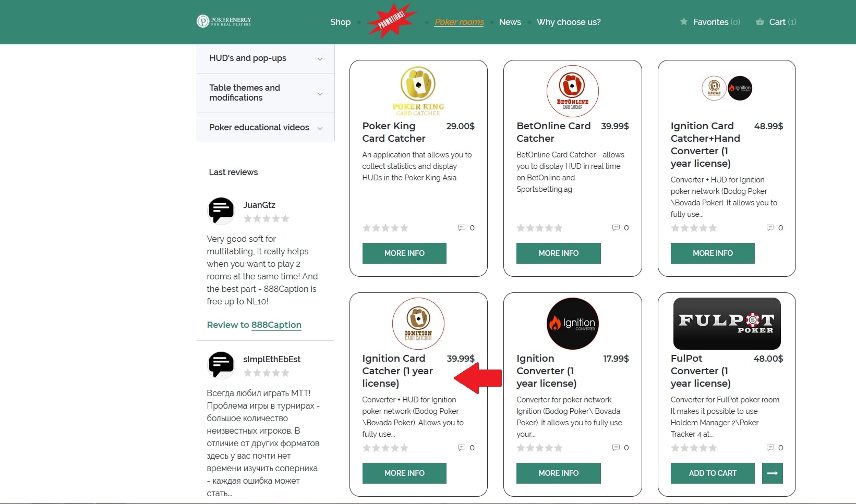
Task: Rate Poker King Card Catcher stars
Action: pos(385,228)
